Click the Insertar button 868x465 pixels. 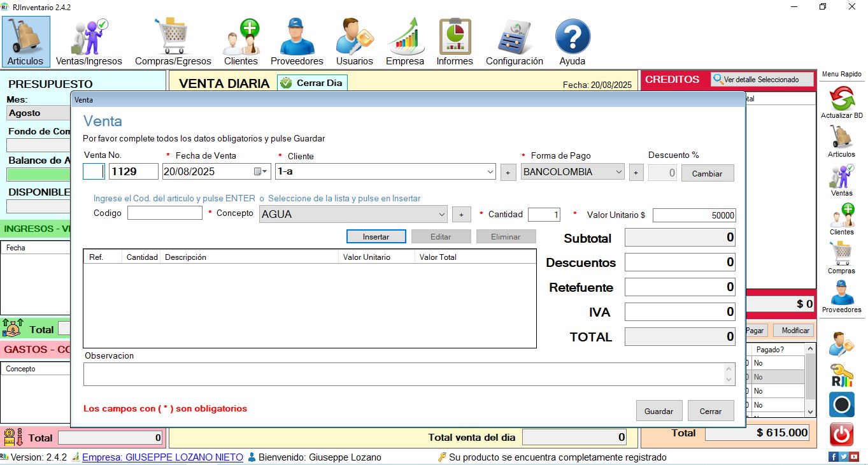coord(376,236)
